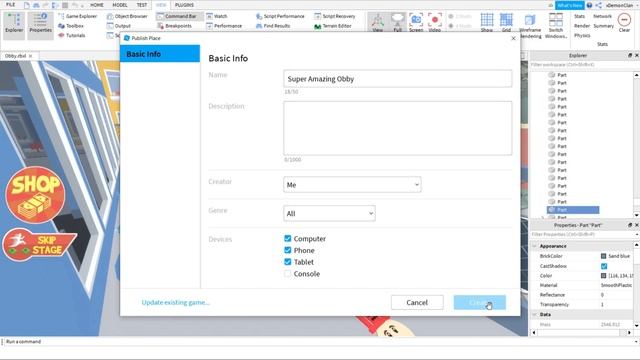Open Script Recovery window
Viewport: 640px width, 360px height.
pos(335,16)
